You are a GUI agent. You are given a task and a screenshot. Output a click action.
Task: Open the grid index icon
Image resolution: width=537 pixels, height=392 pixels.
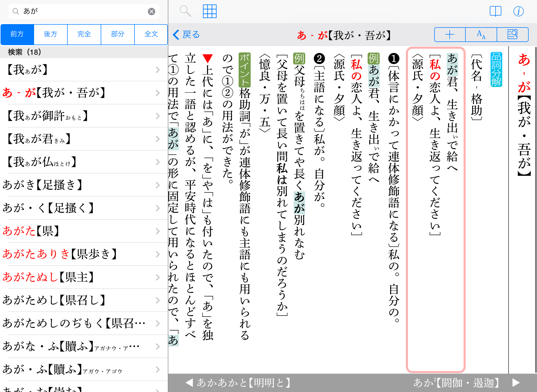coord(210,12)
